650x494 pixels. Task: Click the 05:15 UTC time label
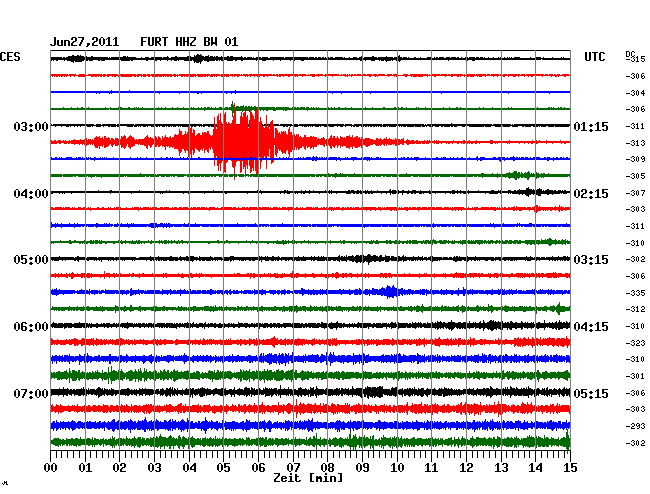591,393
